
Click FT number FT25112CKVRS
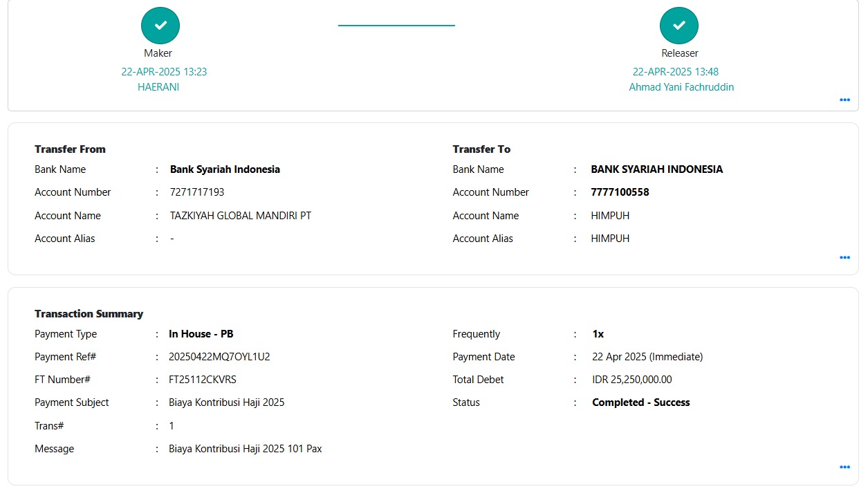pyautogui.click(x=203, y=380)
